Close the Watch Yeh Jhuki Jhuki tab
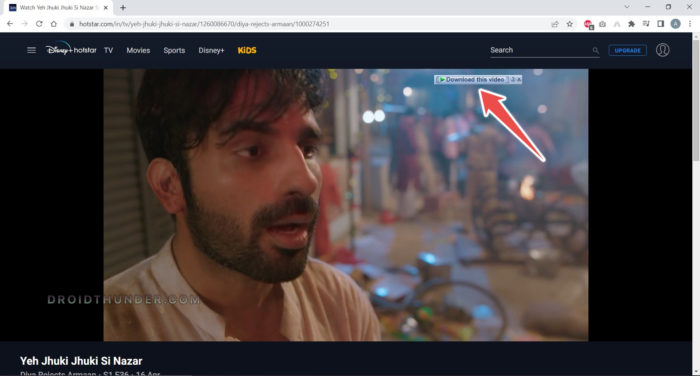Viewport: 700px width, 376px height. 106,8
